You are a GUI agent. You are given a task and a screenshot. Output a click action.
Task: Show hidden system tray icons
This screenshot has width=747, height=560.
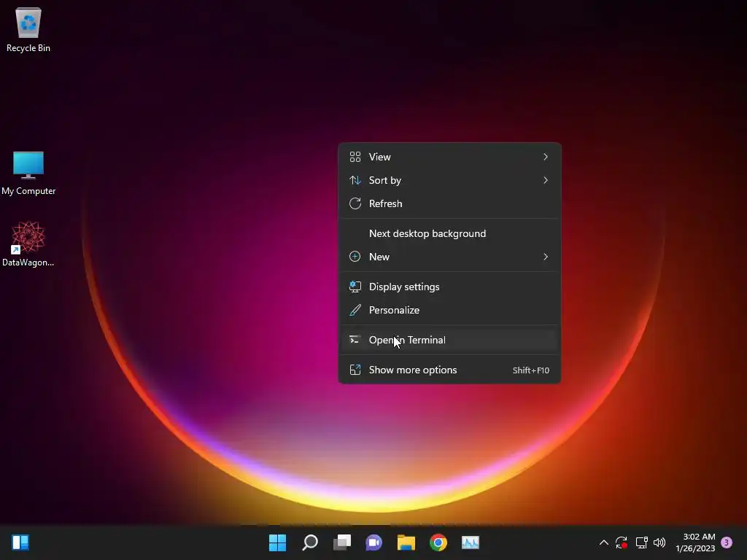point(603,542)
